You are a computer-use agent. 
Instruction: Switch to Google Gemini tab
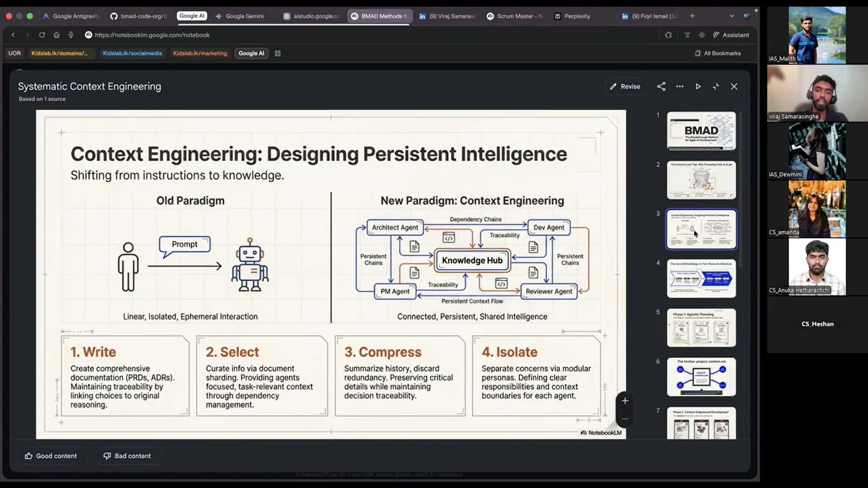[240, 16]
